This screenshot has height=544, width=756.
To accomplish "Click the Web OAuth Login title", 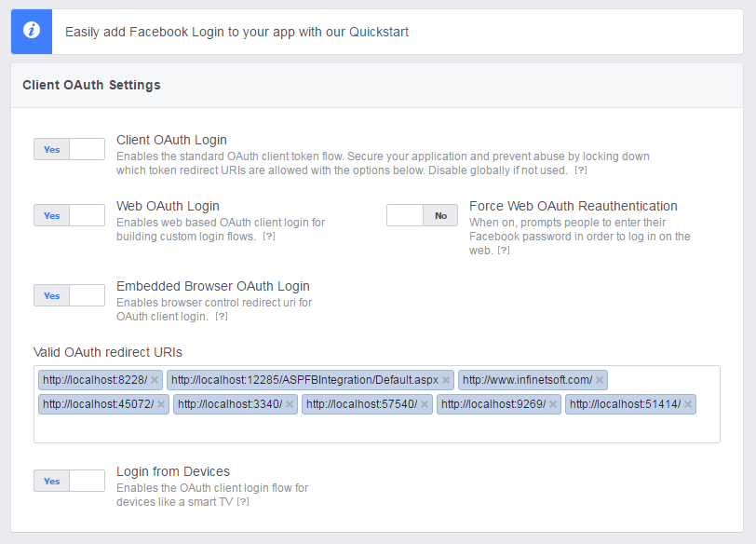I will pyautogui.click(x=168, y=206).
